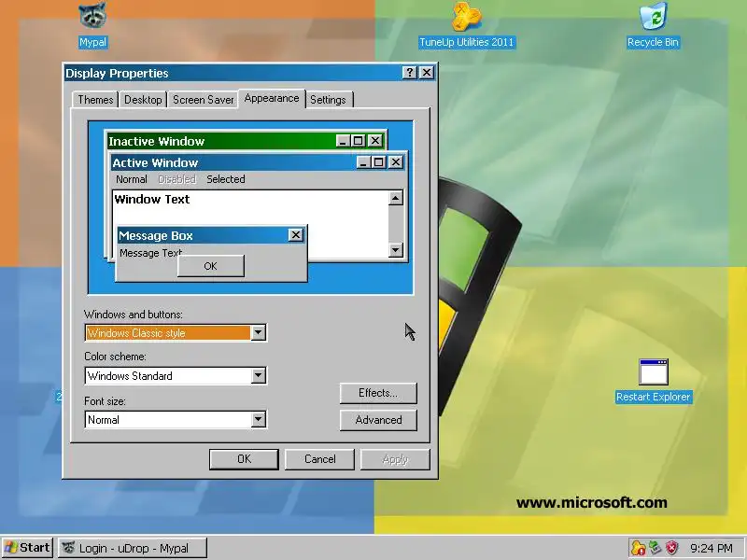This screenshot has height=560, width=747.
Task: Expand the Windows and buttons dropdown arrow
Action: click(x=258, y=332)
